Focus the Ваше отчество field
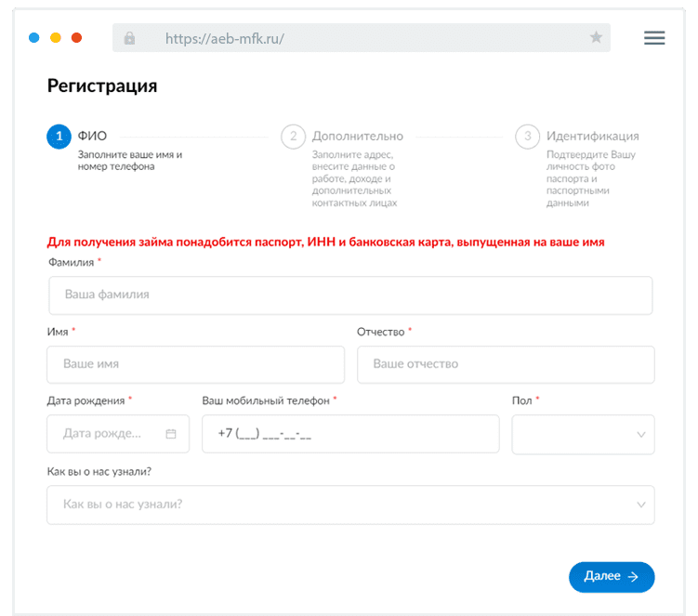This screenshot has height=616, width=698. click(506, 364)
